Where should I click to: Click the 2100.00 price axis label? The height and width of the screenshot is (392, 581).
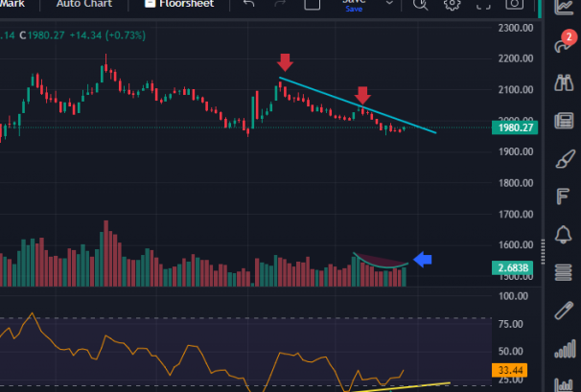pyautogui.click(x=516, y=90)
